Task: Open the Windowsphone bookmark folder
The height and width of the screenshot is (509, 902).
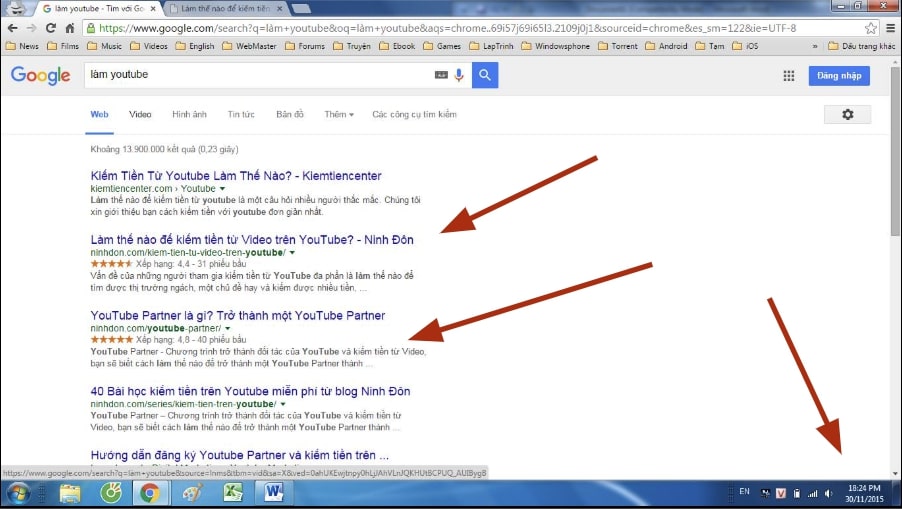Action: 556,46
